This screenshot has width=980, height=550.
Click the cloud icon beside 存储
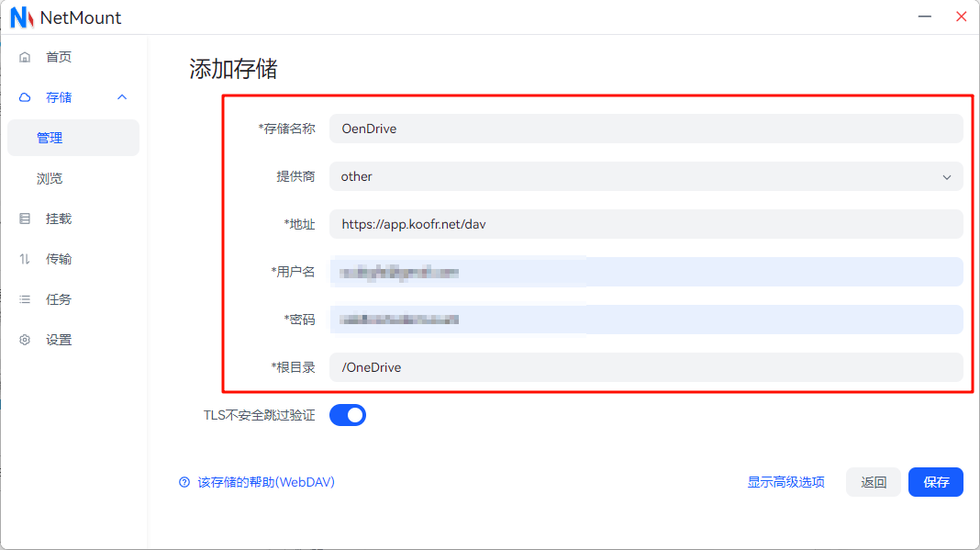[x=25, y=97]
